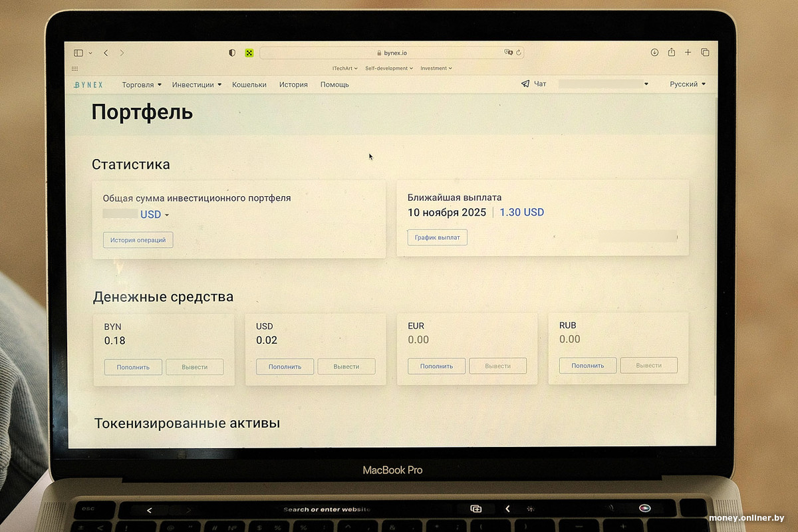This screenshot has width=798, height=532.
Task: Go back with Safari's back arrow
Action: coord(106,53)
